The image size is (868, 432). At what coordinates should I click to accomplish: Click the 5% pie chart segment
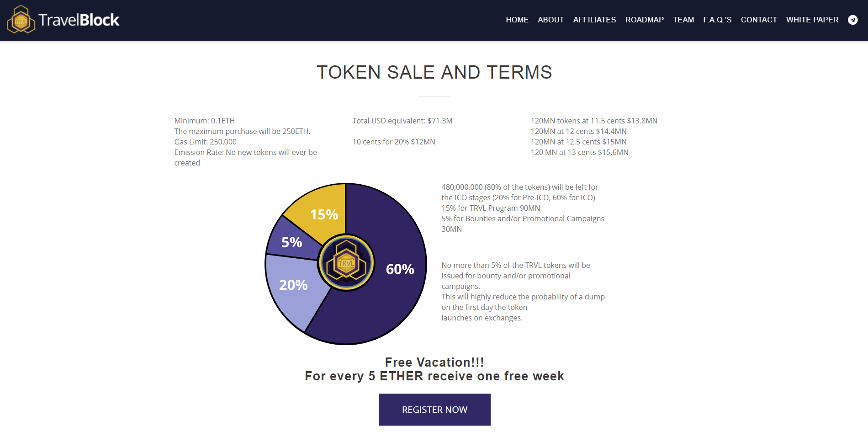(x=288, y=239)
